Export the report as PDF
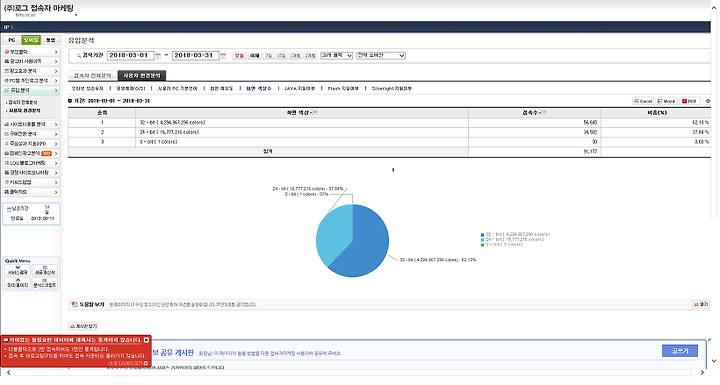The height and width of the screenshot is (385, 720). (690, 101)
